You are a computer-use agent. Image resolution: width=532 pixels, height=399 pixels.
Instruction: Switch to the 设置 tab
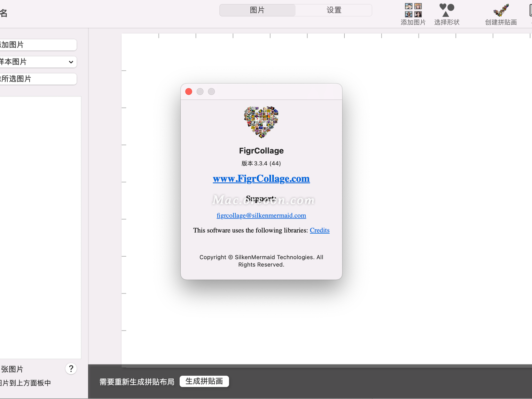pos(333,10)
